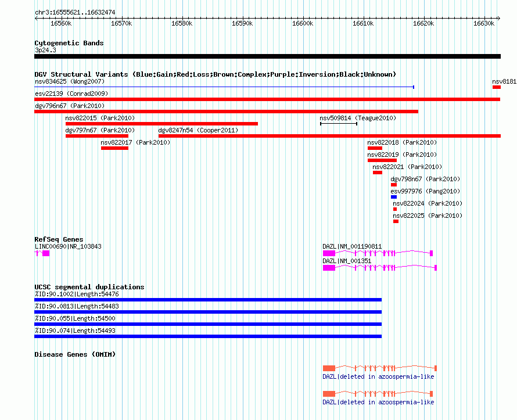Image resolution: width=517 pixels, height=420 pixels.
Task: Select nsv822021 (Park2010) label
Action: point(407,167)
